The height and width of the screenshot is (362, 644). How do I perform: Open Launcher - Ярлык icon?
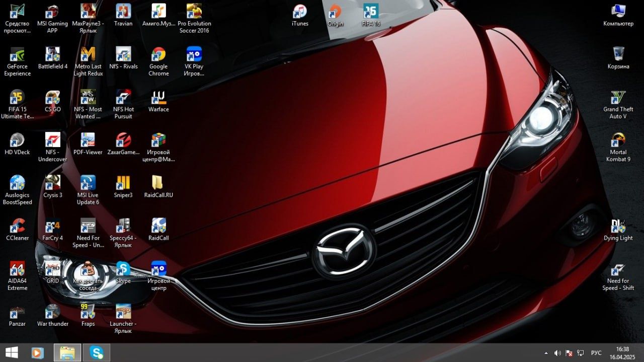pos(123,318)
